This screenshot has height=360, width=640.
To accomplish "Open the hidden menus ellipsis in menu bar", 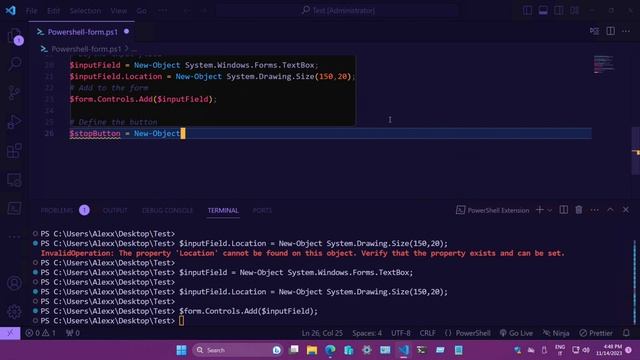I will pyautogui.click(x=163, y=11).
